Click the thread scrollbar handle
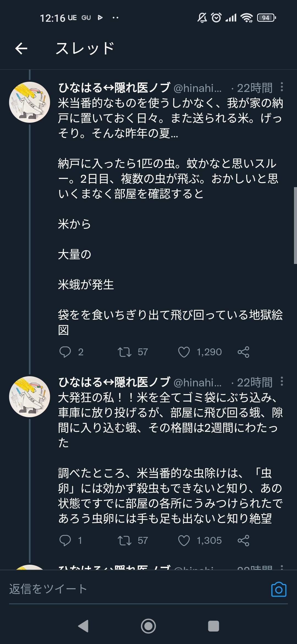The width and height of the screenshot is (297, 644). [295, 226]
